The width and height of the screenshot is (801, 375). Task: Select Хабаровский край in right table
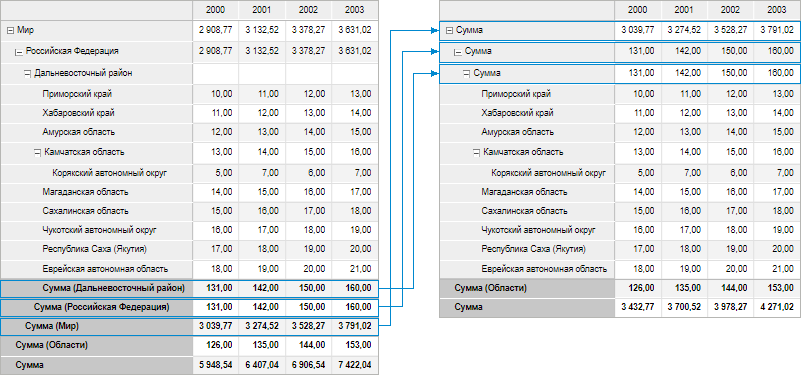click(517, 113)
